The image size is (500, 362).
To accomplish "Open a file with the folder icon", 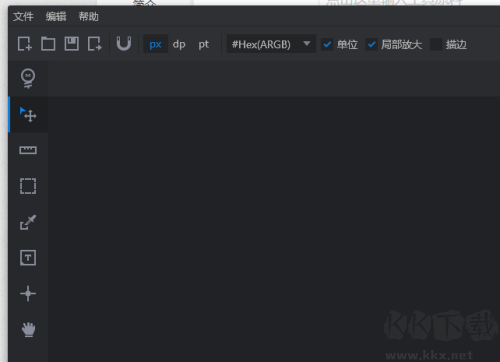I will [x=48, y=44].
